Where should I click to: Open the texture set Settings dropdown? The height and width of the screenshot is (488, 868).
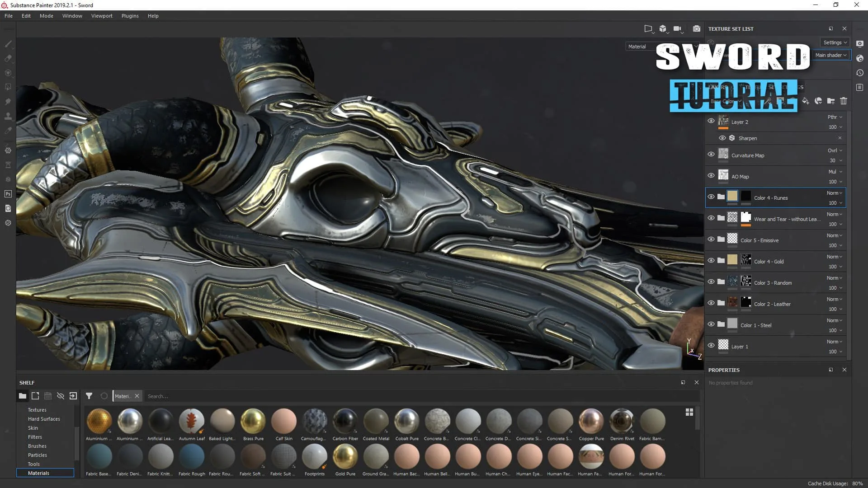835,42
